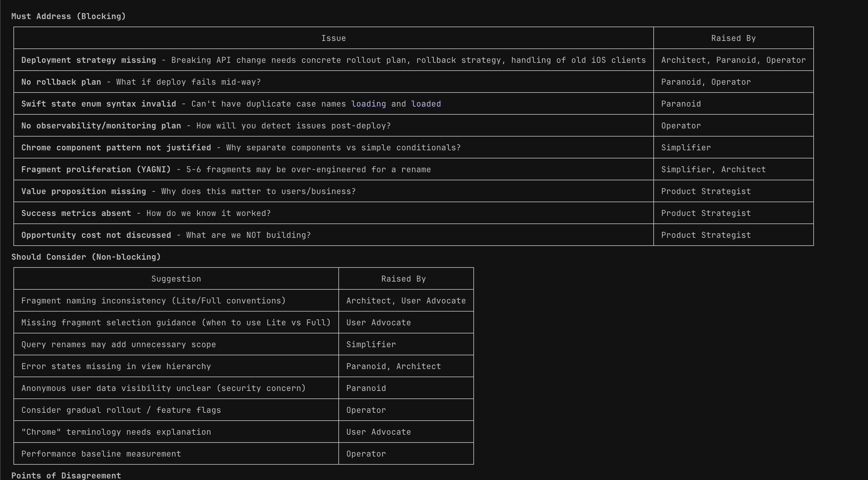Click the 'Issue' column header
Viewport: 868px width, 480px height.
[333, 38]
